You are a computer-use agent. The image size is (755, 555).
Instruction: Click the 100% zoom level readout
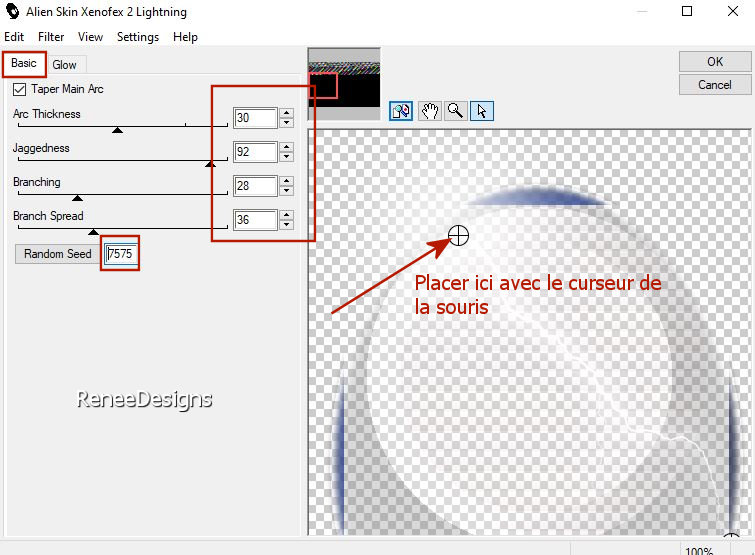pyautogui.click(x=699, y=551)
